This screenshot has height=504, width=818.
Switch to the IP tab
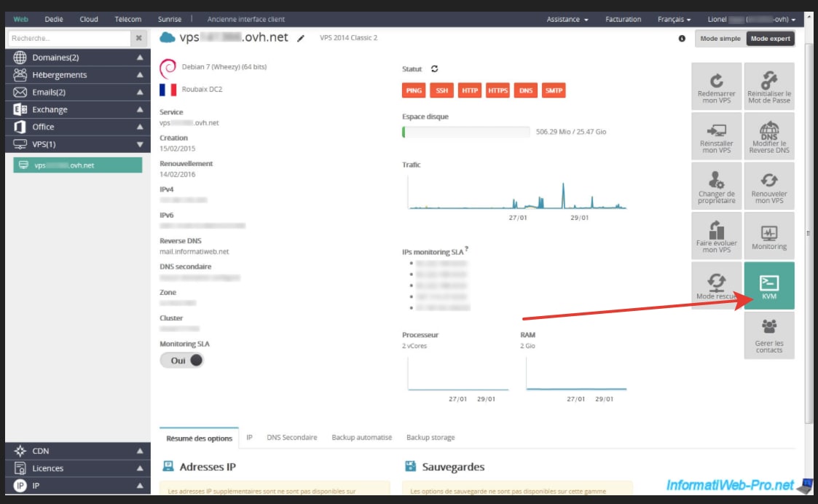pos(249,438)
